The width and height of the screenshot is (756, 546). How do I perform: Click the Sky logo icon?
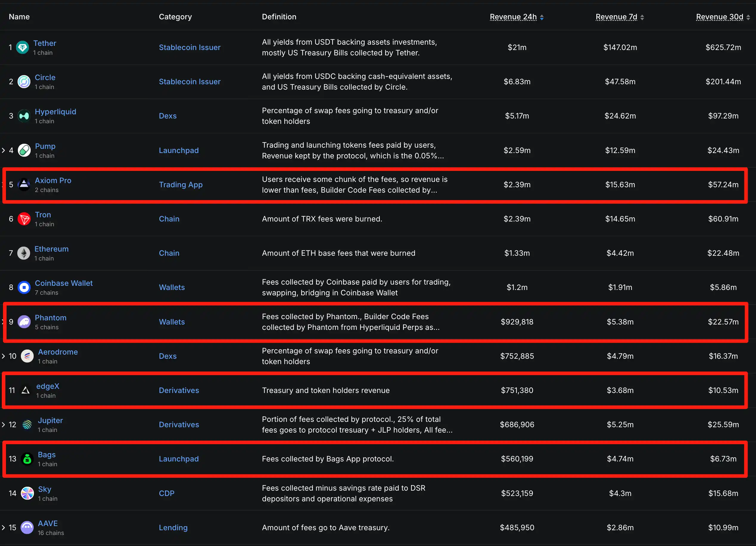point(27,493)
